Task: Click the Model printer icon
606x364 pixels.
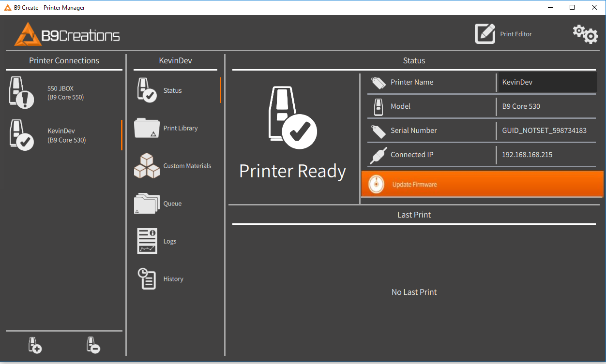Action: (379, 106)
